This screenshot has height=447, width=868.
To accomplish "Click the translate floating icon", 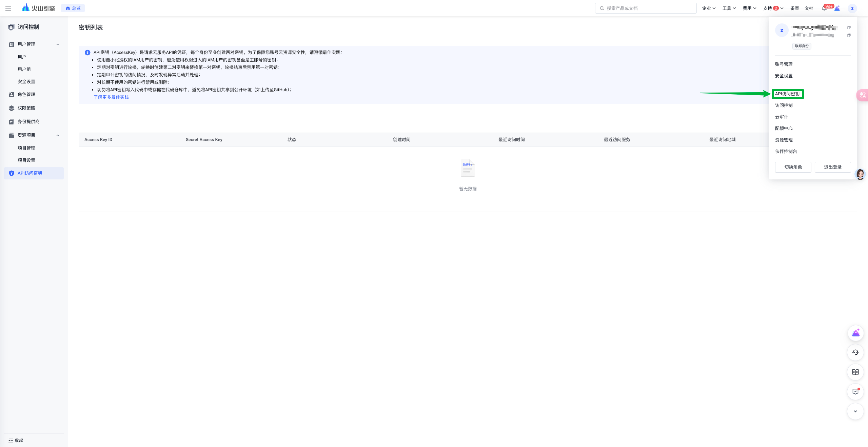I will [x=863, y=95].
